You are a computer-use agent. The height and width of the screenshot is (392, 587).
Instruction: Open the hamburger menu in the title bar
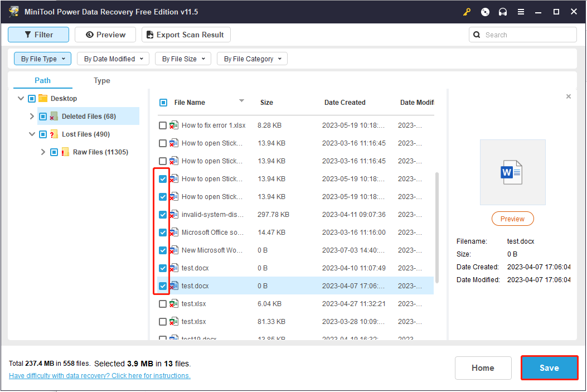(521, 12)
